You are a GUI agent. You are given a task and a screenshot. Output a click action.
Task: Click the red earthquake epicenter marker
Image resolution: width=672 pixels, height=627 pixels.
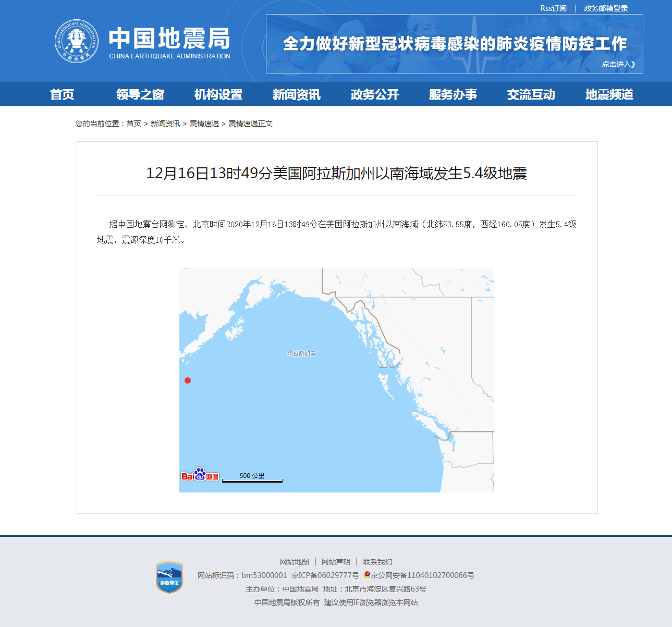click(x=188, y=380)
